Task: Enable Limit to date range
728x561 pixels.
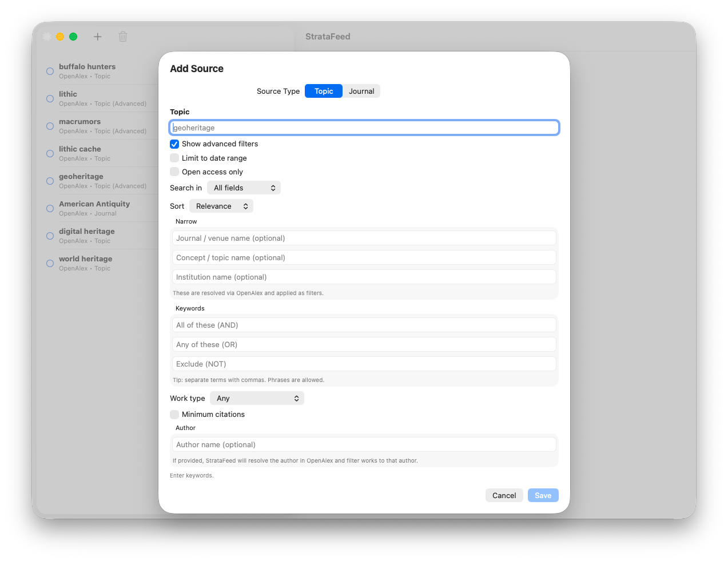Action: coord(174,158)
